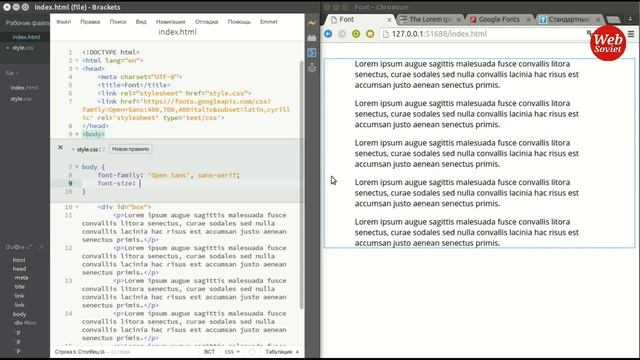The width and height of the screenshot is (640, 360).
Task: Open a new tab in Chromium
Action: click(612, 20)
